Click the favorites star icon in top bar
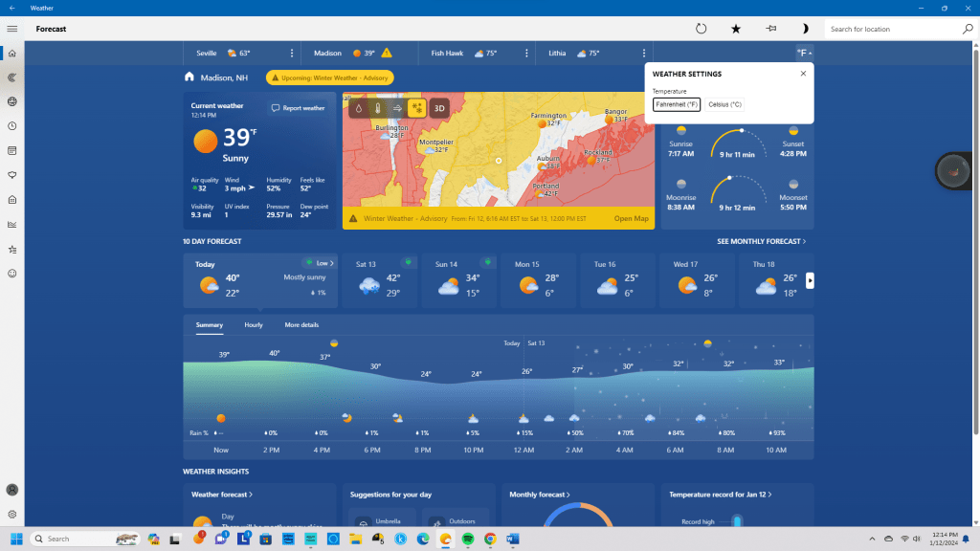Viewport: 980px width, 551px height. tap(736, 29)
